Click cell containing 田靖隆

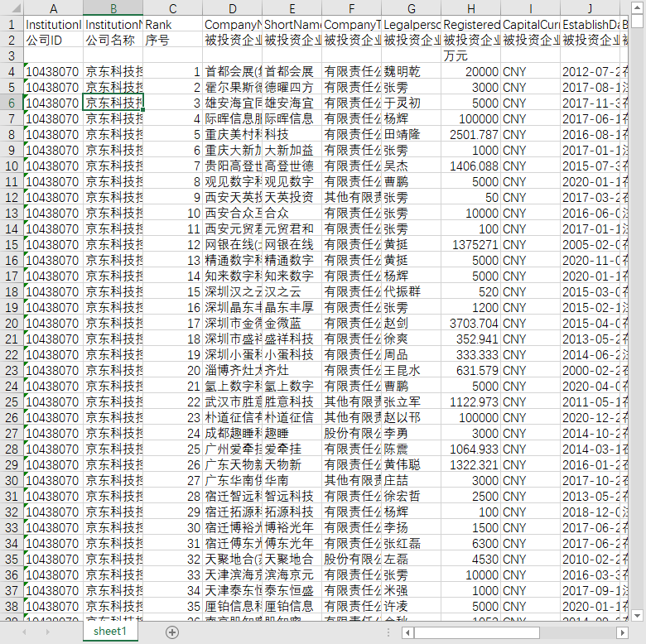tap(411, 135)
